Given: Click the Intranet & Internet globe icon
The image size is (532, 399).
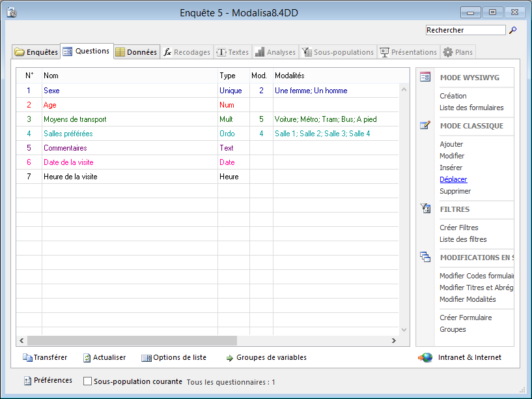Looking at the screenshot, I should click(425, 357).
